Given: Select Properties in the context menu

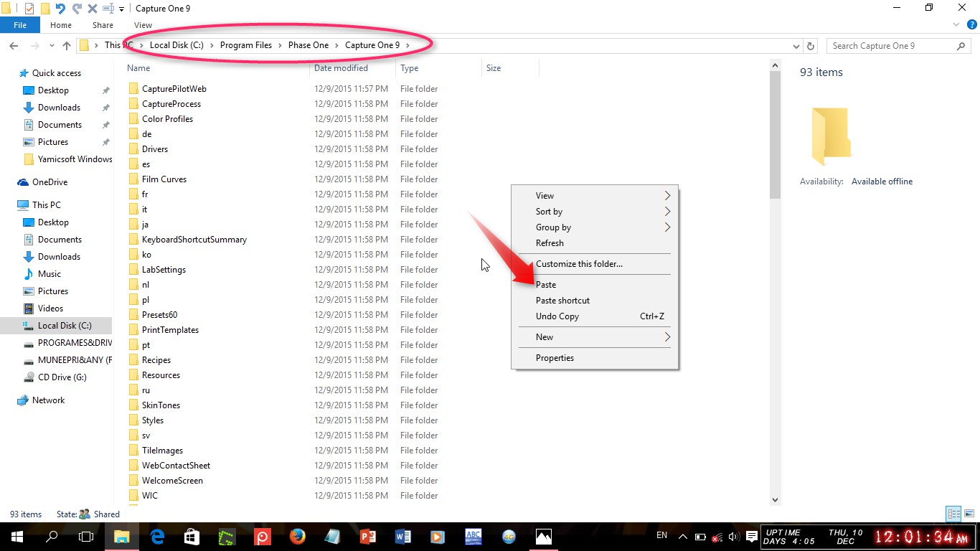Looking at the screenshot, I should pyautogui.click(x=595, y=358).
